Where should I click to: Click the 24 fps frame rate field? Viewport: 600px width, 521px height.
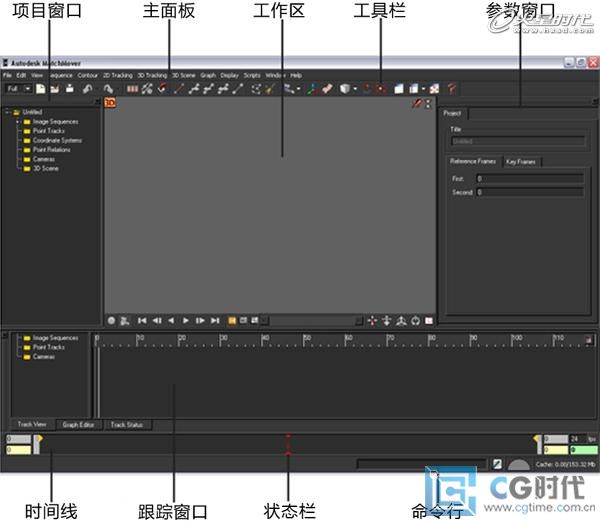pyautogui.click(x=578, y=439)
